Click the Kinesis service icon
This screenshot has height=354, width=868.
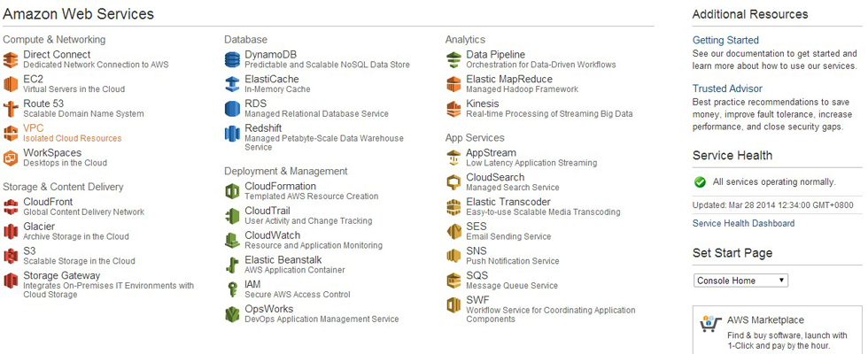point(453,109)
